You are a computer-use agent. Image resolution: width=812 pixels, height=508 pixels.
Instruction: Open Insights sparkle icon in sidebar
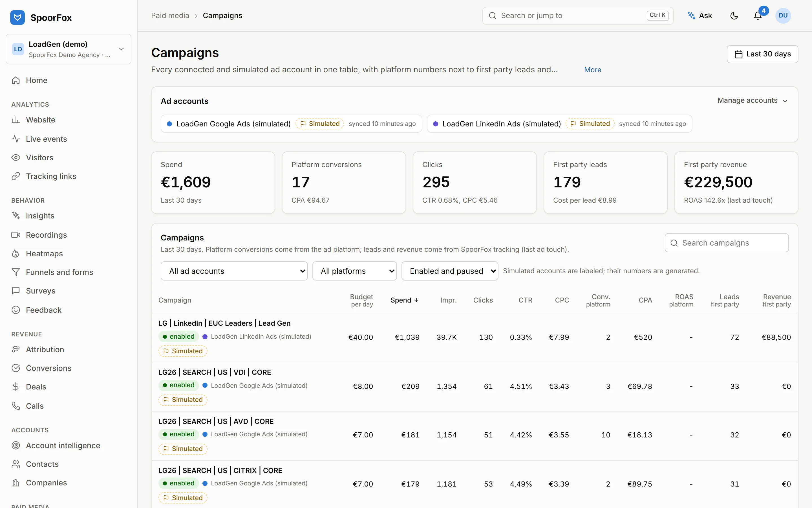tap(16, 216)
